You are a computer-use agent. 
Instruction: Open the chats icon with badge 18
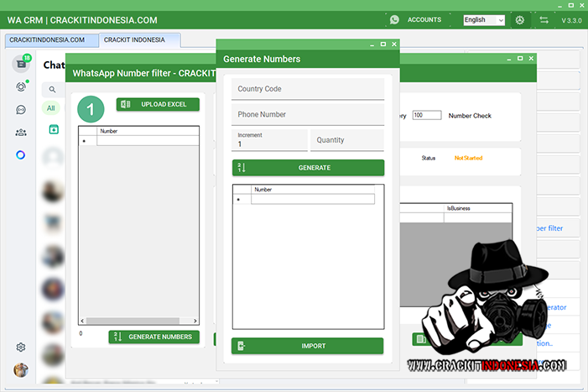[21, 64]
